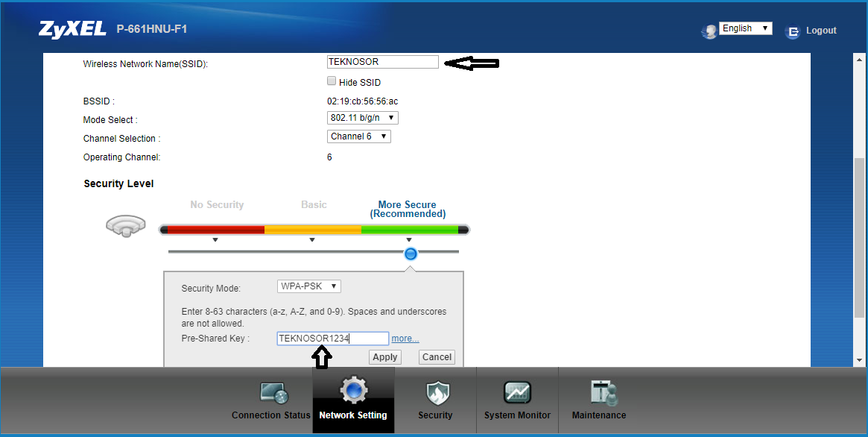The width and height of the screenshot is (868, 437).
Task: Click the Connection Status monitor icon
Action: point(274,393)
